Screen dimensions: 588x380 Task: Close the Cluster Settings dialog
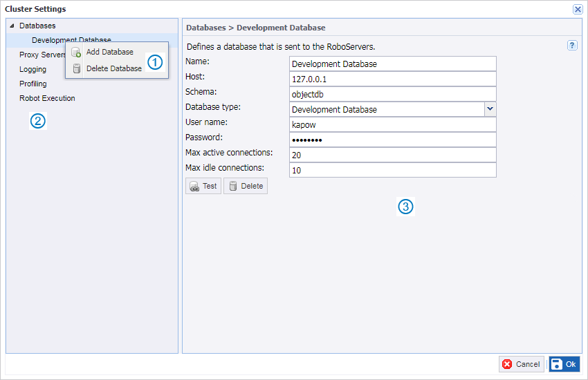(578, 9)
